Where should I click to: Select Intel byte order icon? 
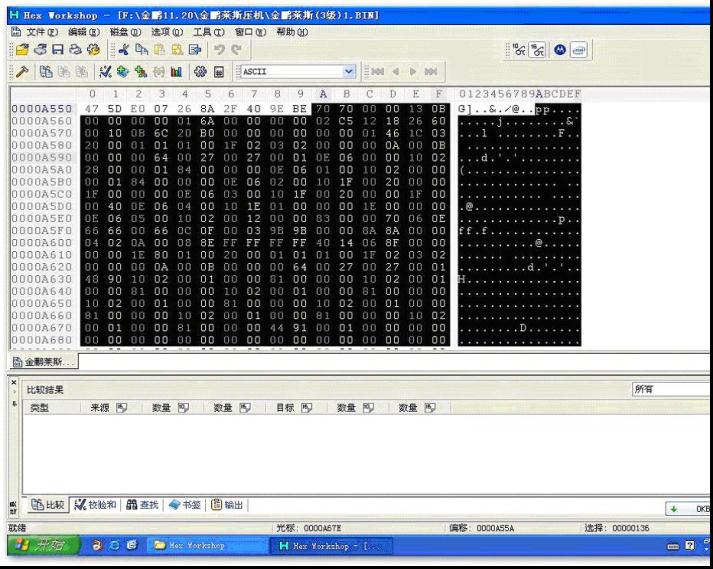(x=578, y=50)
